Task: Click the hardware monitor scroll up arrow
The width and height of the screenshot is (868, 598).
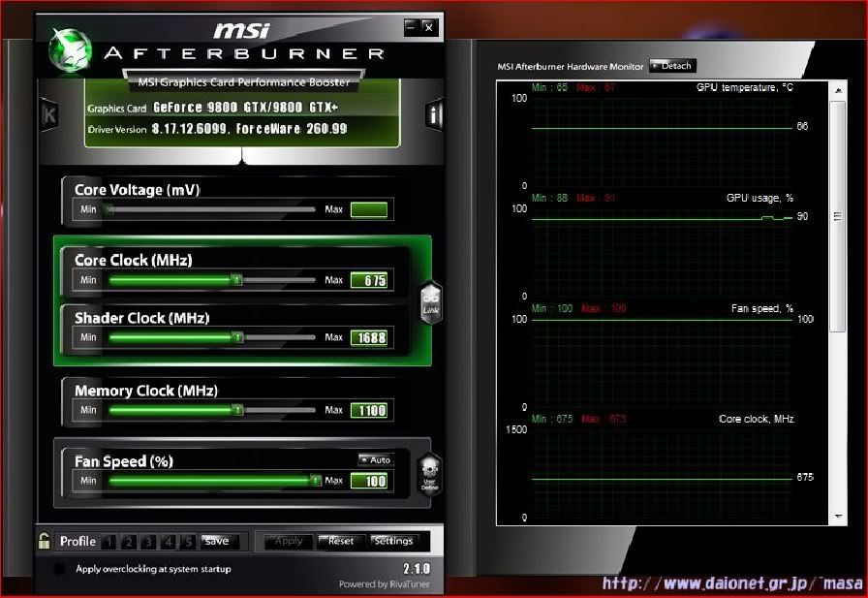Action: pyautogui.click(x=838, y=90)
